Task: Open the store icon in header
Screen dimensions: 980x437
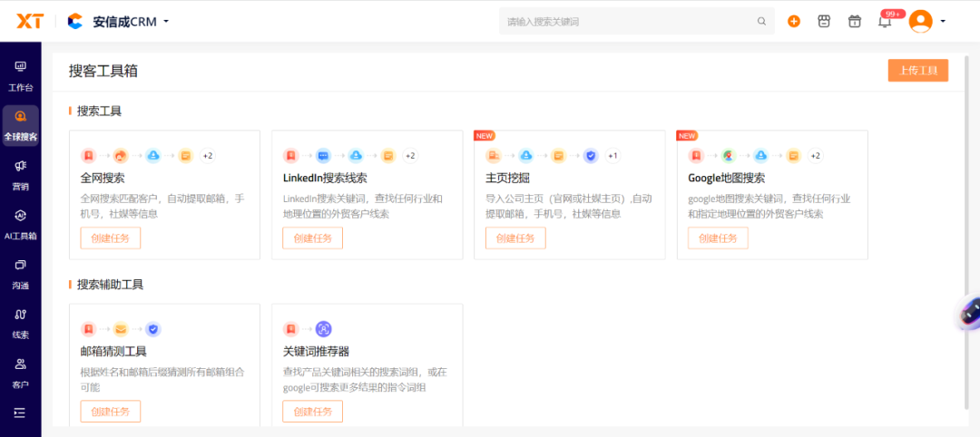Action: (824, 21)
